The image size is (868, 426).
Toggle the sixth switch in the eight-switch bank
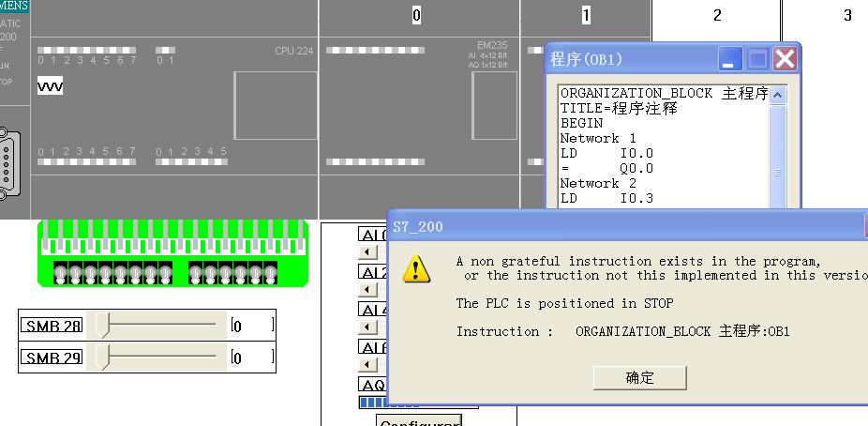(135, 273)
